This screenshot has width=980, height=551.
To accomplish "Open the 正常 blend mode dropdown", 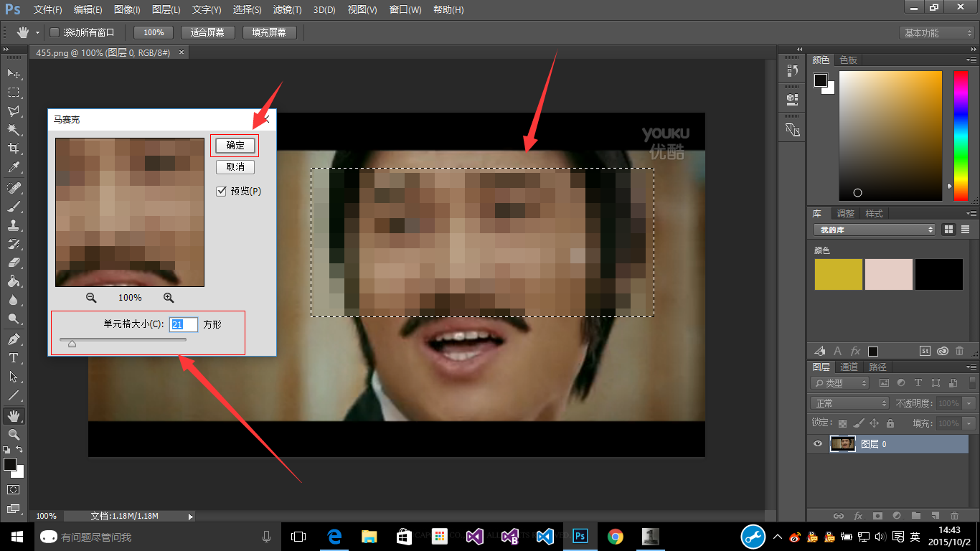I will tap(849, 403).
